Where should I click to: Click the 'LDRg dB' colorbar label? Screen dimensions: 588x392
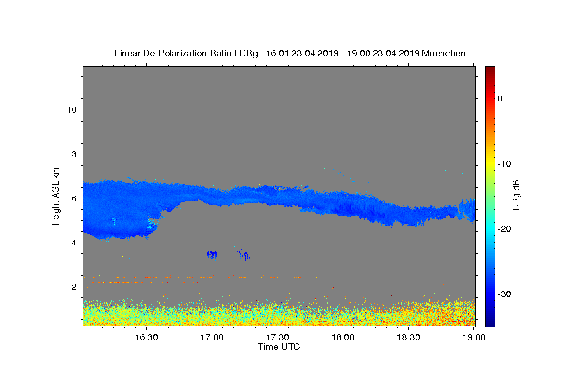(x=516, y=196)
